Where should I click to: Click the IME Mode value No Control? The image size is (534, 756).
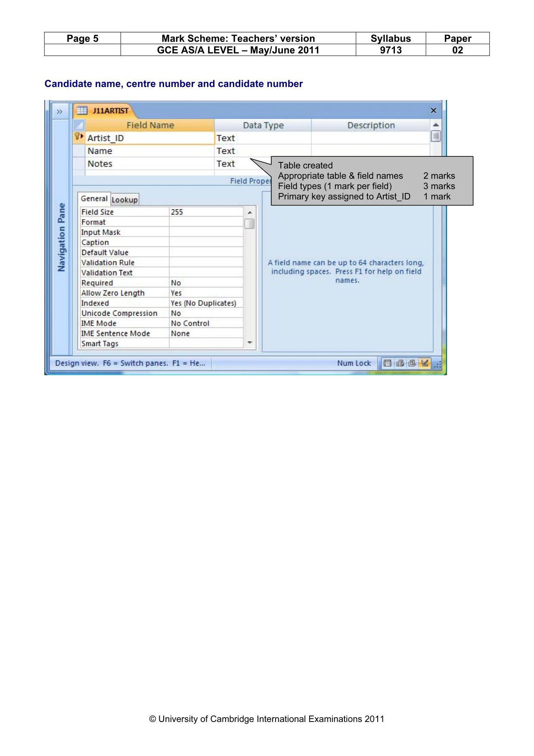[206, 323]
